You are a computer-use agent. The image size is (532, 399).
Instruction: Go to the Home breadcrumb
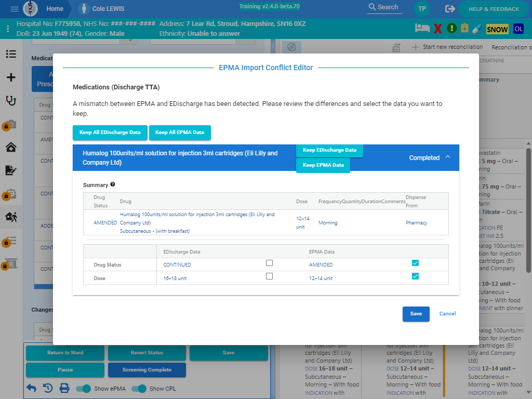tap(55, 9)
